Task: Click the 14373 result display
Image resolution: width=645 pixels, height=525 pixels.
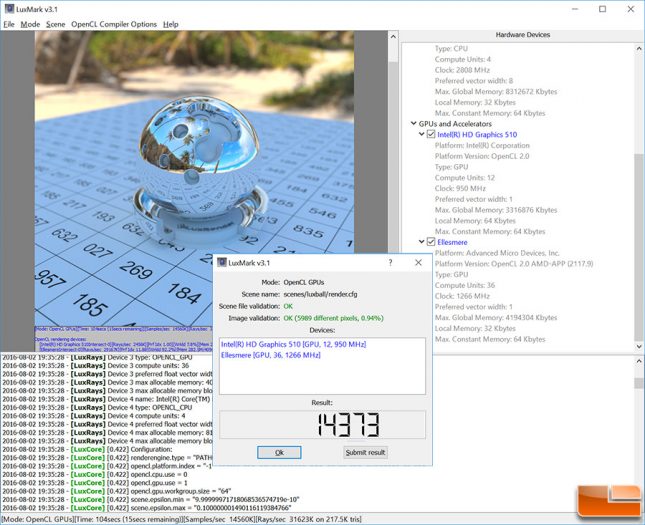Action: [x=322, y=425]
